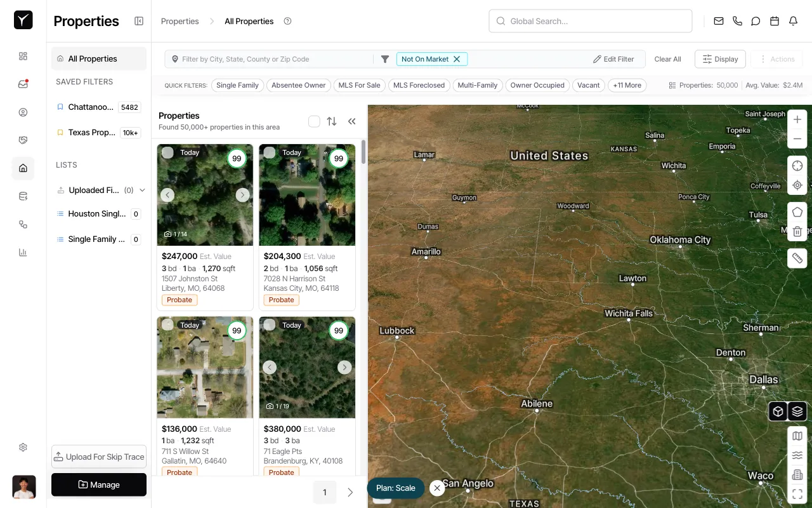Click Upload For Skip Trace button
812x508 pixels.
(x=99, y=457)
